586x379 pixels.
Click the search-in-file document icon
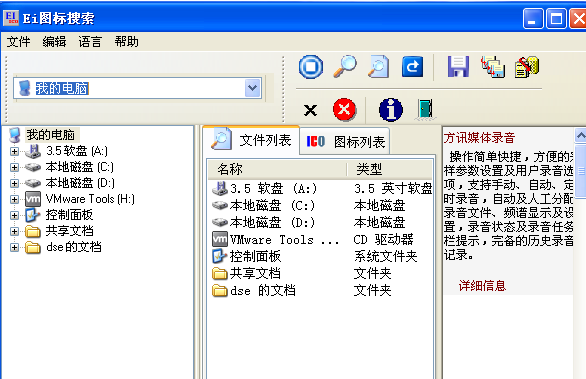click(x=378, y=67)
